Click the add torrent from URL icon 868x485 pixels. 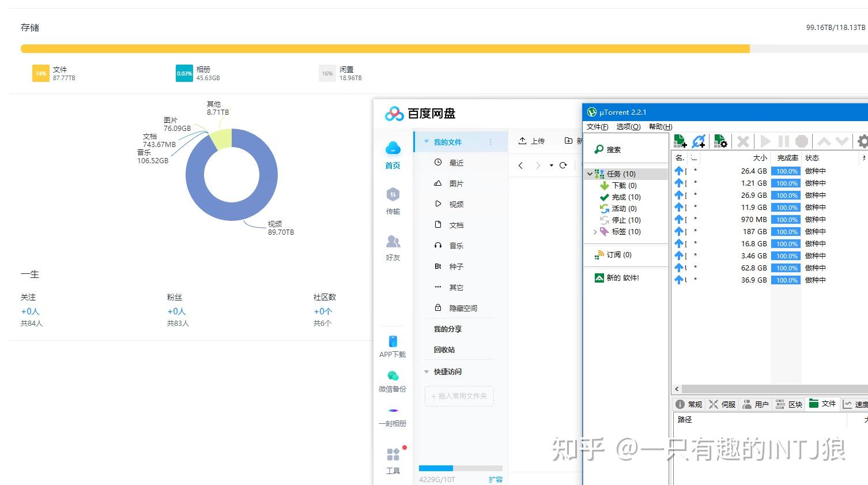pyautogui.click(x=699, y=141)
